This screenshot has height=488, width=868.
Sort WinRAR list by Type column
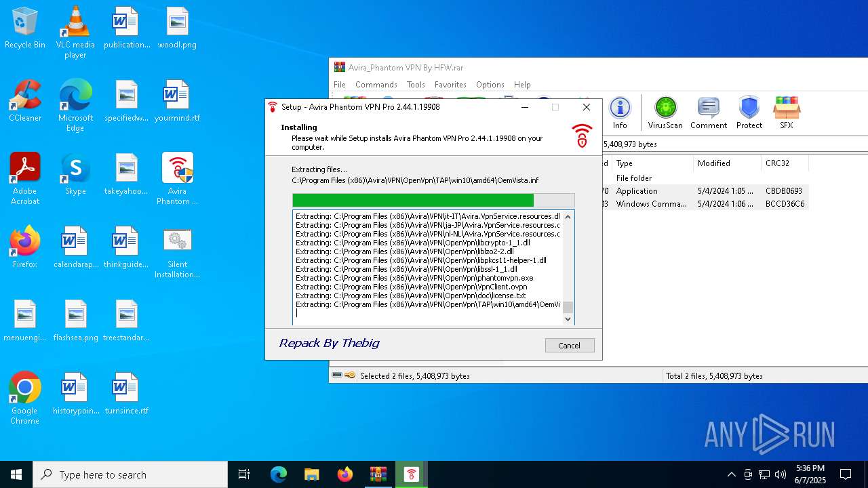point(652,163)
